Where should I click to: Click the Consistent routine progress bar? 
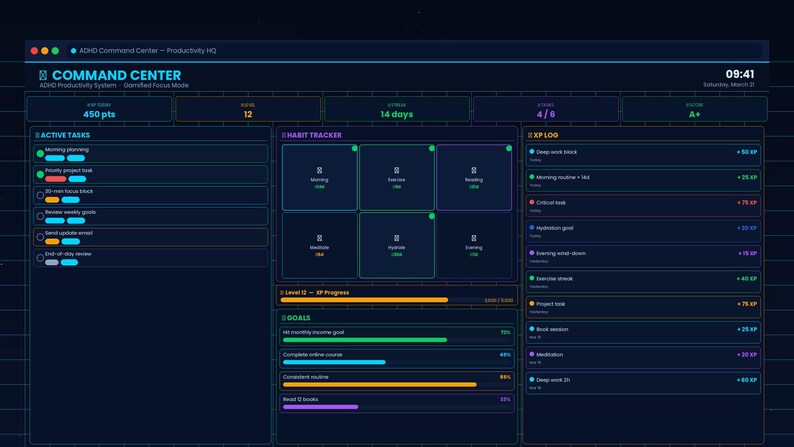pos(396,384)
